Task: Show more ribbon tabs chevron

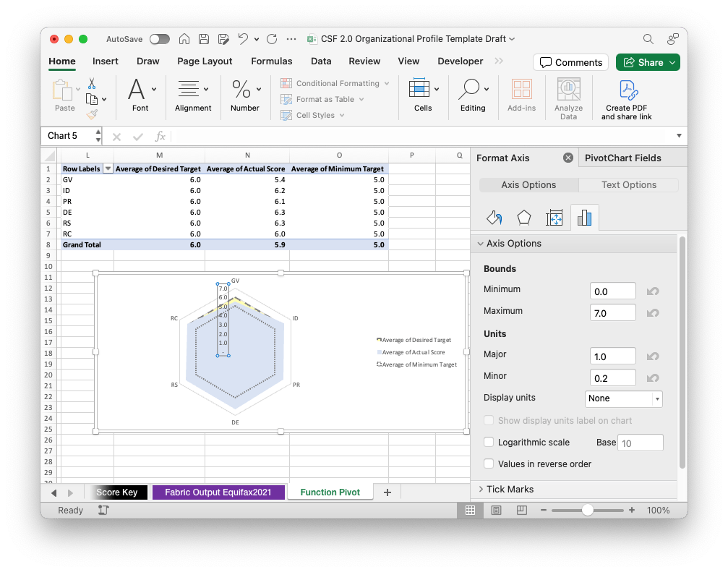Action: click(499, 61)
